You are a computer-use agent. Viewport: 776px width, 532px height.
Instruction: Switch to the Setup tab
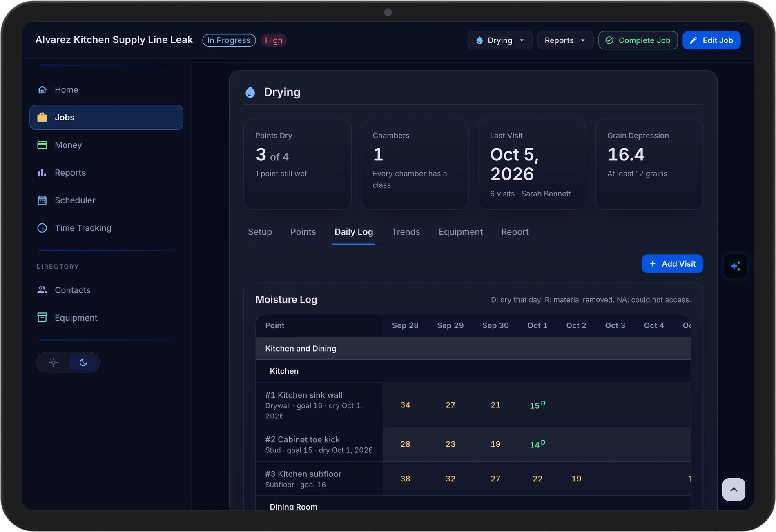coord(260,232)
